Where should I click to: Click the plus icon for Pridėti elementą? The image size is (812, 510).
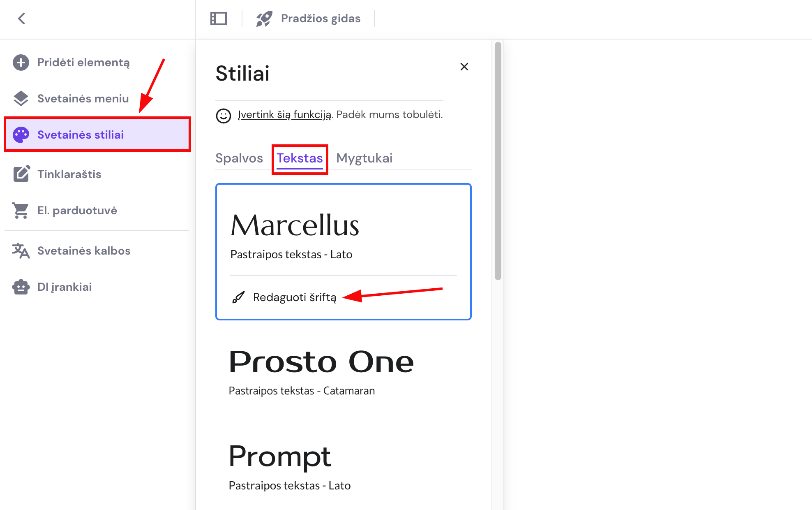[21, 63]
